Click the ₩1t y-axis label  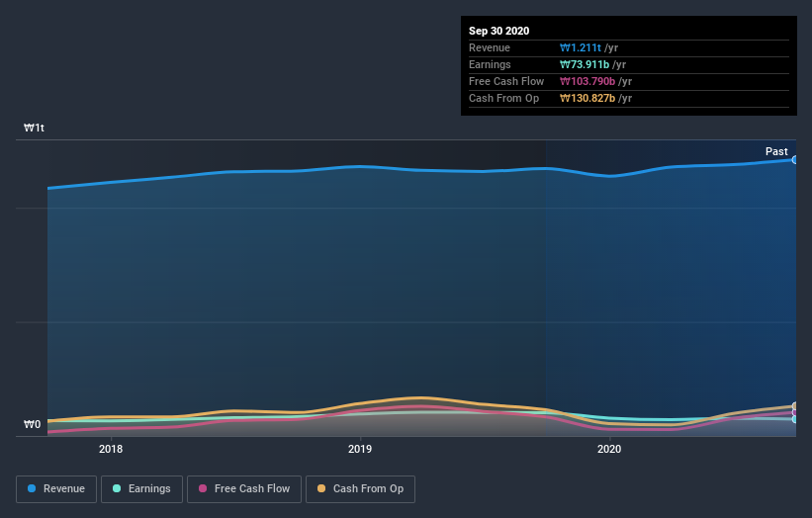click(x=35, y=128)
